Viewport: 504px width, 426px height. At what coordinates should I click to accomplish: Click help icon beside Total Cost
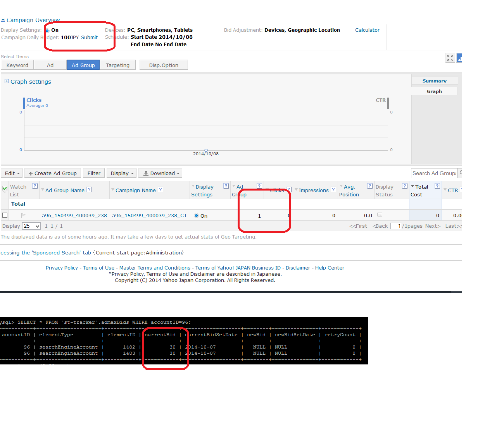(x=437, y=186)
